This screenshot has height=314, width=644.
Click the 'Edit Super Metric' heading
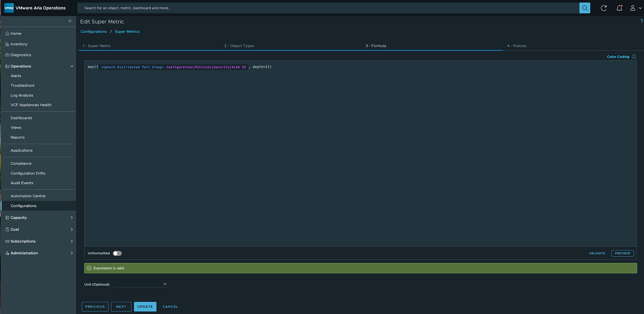click(x=102, y=22)
